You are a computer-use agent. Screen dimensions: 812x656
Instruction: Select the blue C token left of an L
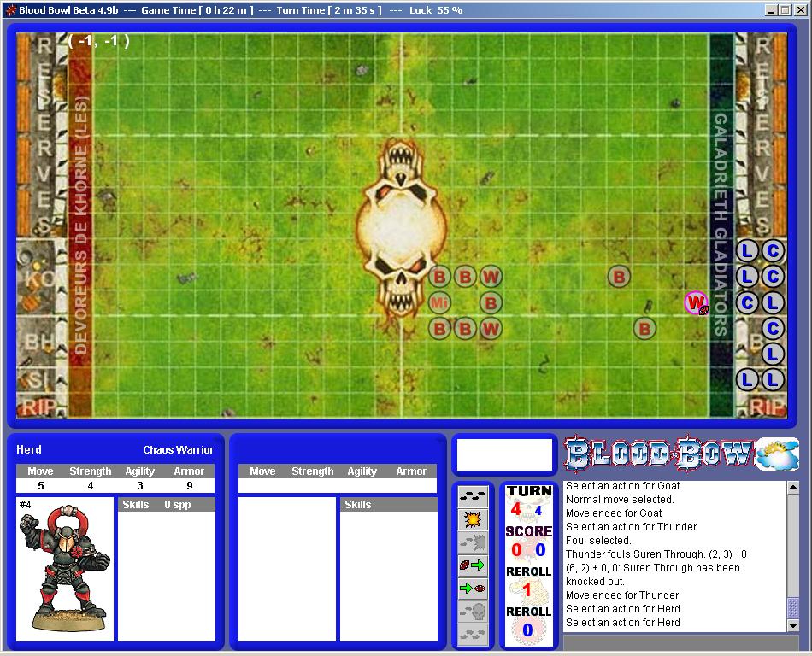(x=747, y=302)
